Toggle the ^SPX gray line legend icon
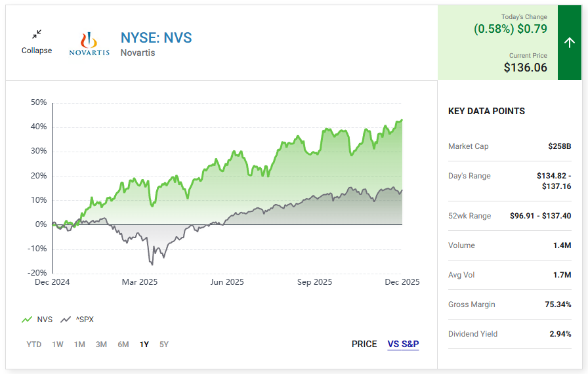Viewport: 588px width, 374px height. pos(66,320)
